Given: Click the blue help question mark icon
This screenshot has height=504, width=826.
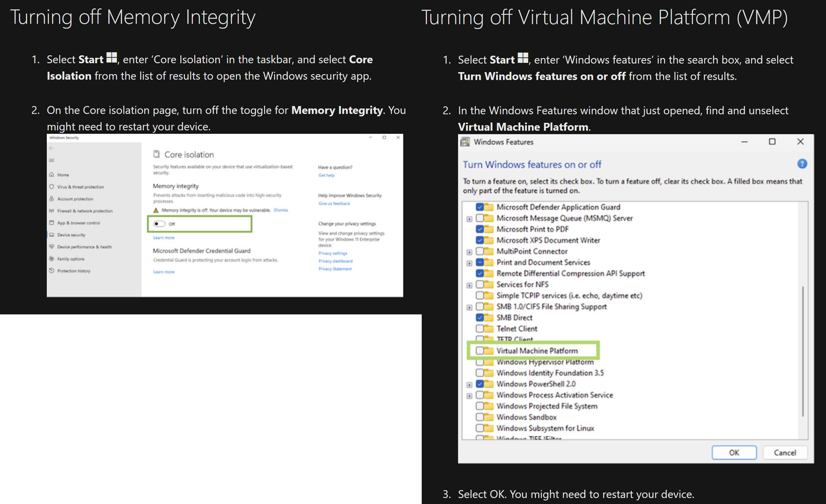Looking at the screenshot, I should pos(802,164).
